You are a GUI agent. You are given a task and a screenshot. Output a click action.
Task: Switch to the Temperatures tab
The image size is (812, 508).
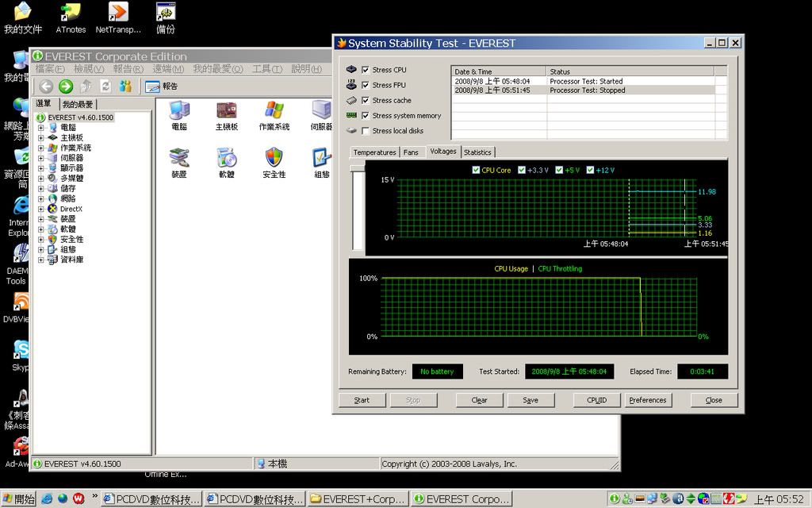(374, 152)
